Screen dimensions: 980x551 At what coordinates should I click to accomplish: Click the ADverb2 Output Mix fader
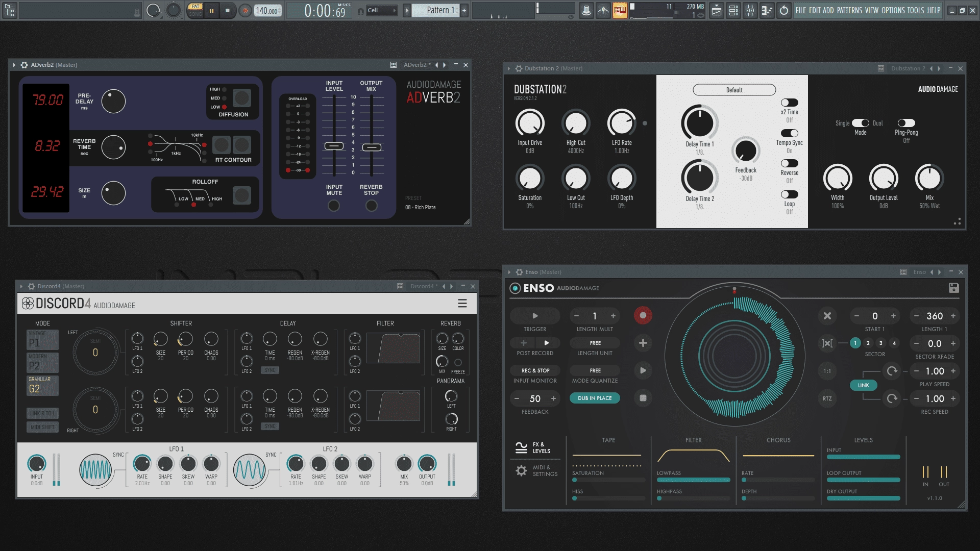tap(372, 147)
